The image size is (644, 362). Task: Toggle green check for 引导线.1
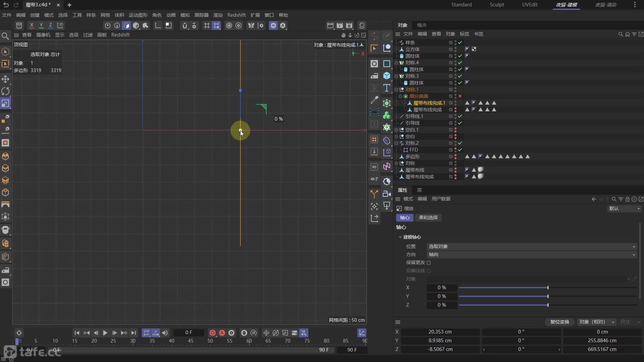pos(460,116)
